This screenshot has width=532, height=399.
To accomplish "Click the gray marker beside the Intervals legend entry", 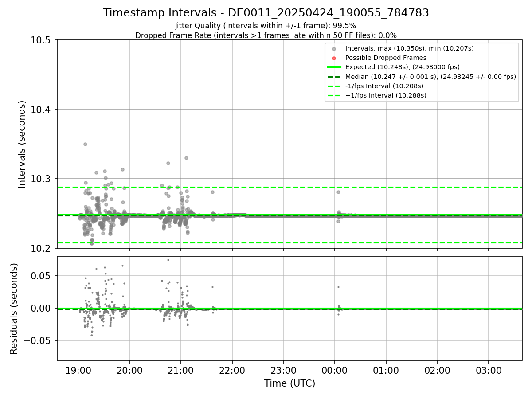I will [x=334, y=49].
